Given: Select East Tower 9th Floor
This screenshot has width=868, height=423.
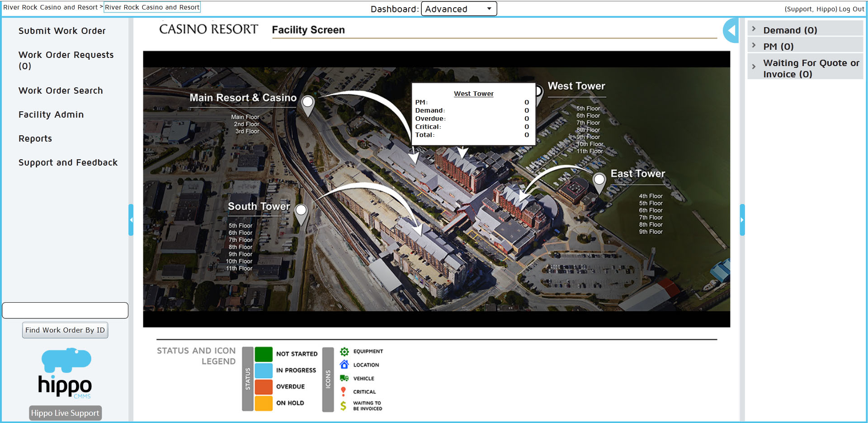Looking at the screenshot, I should coord(651,232).
